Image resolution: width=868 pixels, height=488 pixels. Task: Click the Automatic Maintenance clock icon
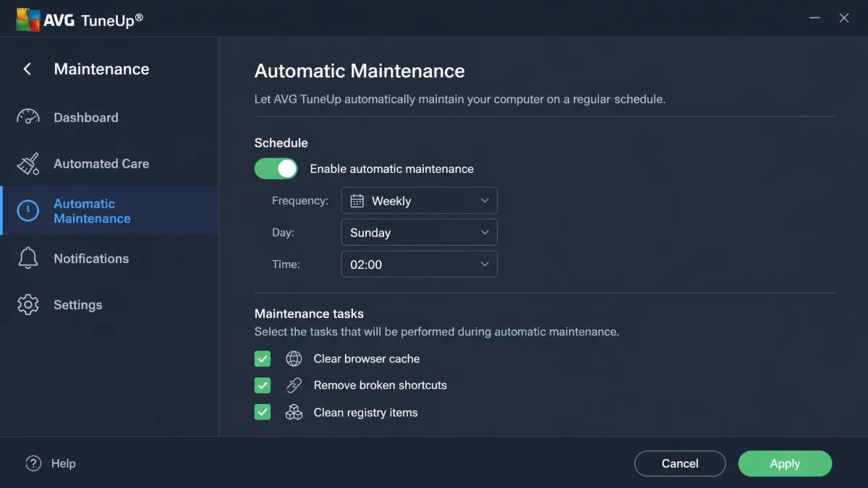click(x=28, y=211)
